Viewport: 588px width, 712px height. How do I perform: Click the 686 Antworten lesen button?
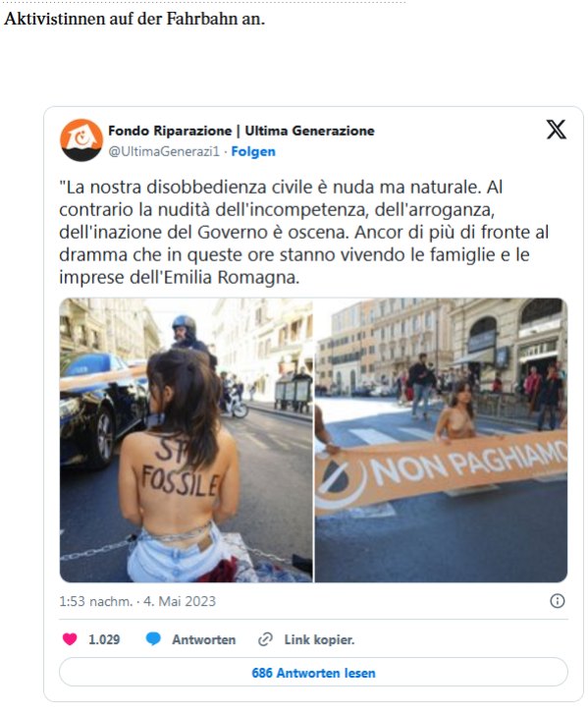[313, 673]
